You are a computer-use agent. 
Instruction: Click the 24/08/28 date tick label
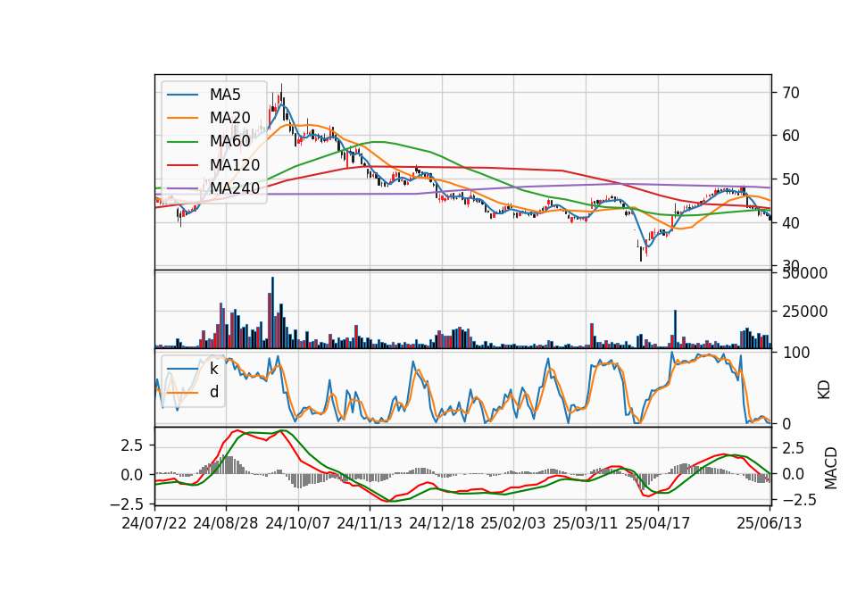point(226,523)
